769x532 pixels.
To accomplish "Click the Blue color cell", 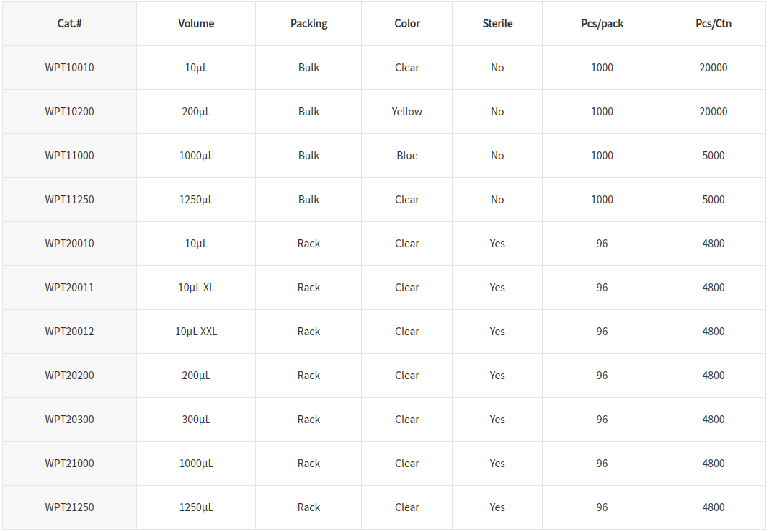I will pyautogui.click(x=407, y=156).
